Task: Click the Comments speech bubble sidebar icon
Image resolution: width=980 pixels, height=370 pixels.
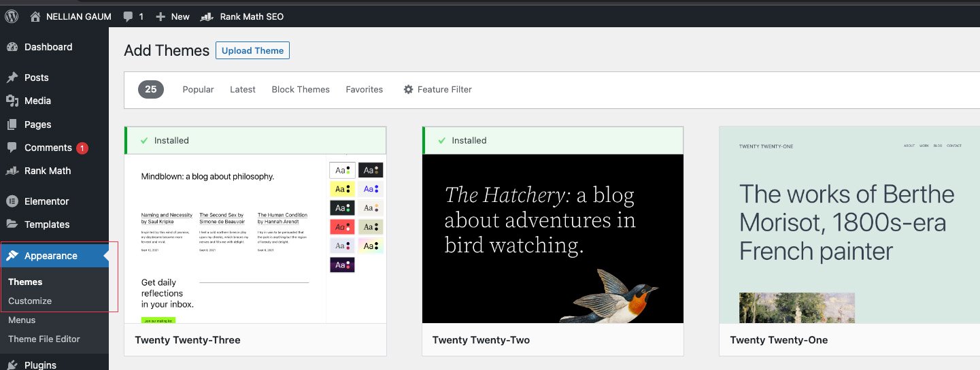Action: tap(12, 148)
